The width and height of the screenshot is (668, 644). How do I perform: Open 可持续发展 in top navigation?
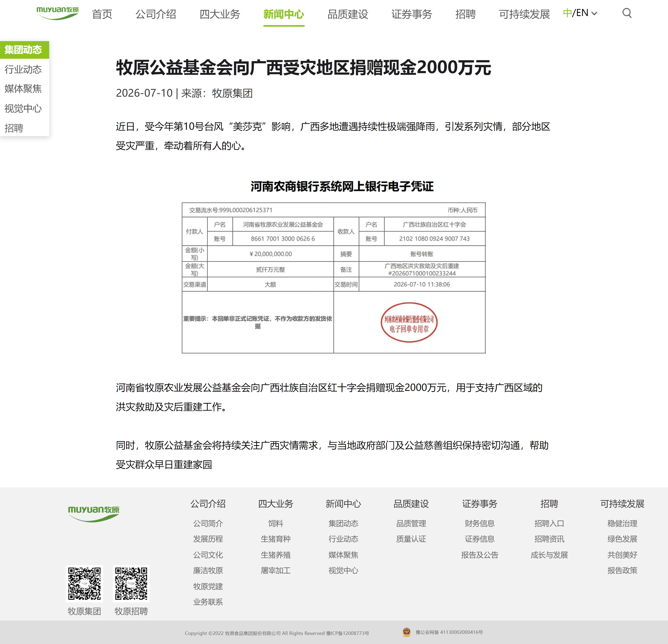[525, 14]
